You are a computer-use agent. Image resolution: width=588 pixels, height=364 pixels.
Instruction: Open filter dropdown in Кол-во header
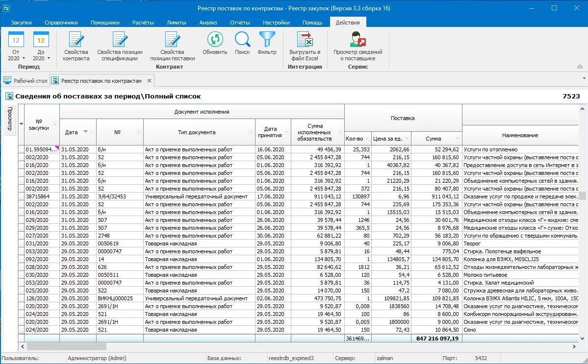click(x=367, y=139)
